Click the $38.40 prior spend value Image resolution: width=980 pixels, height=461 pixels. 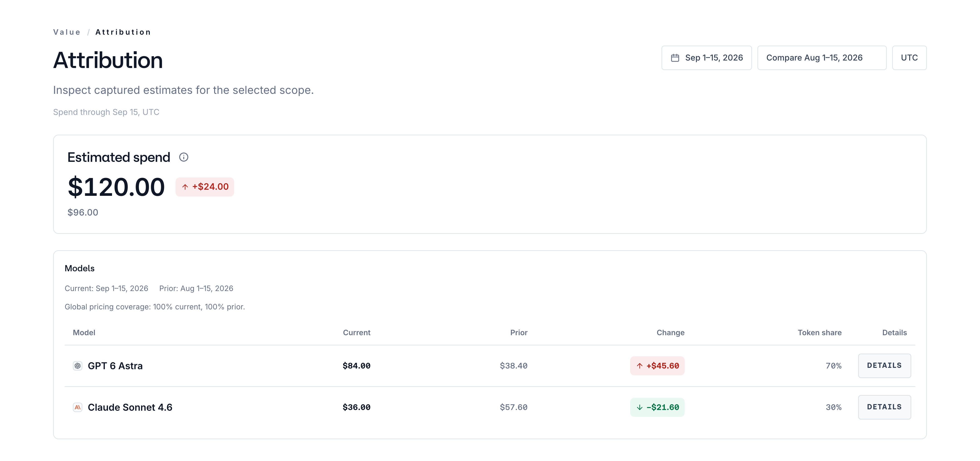514,366
